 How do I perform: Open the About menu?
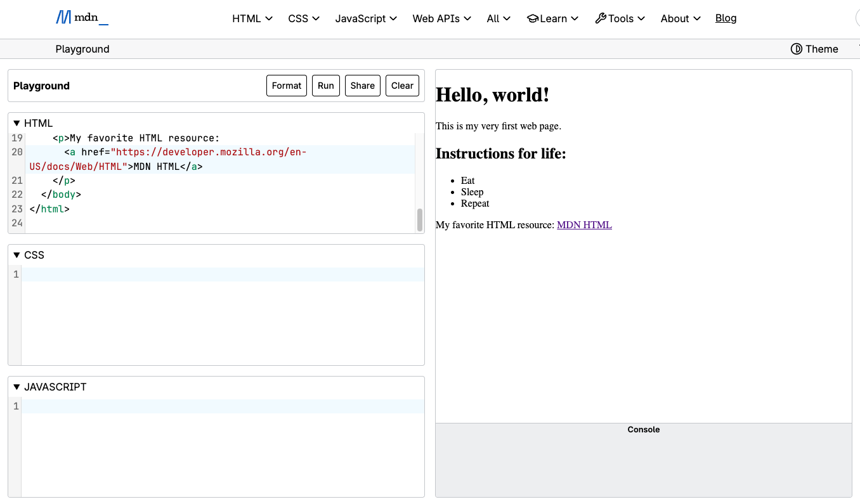(681, 18)
